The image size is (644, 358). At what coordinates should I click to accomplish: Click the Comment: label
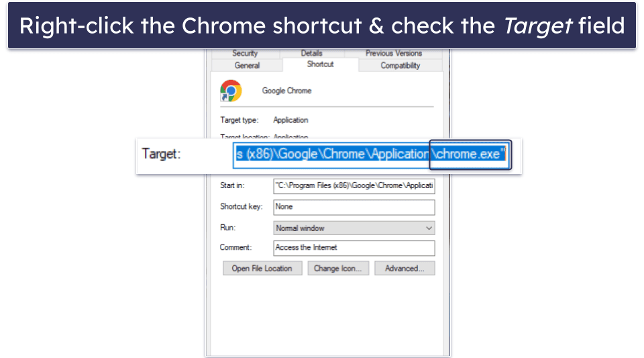pyautogui.click(x=235, y=247)
